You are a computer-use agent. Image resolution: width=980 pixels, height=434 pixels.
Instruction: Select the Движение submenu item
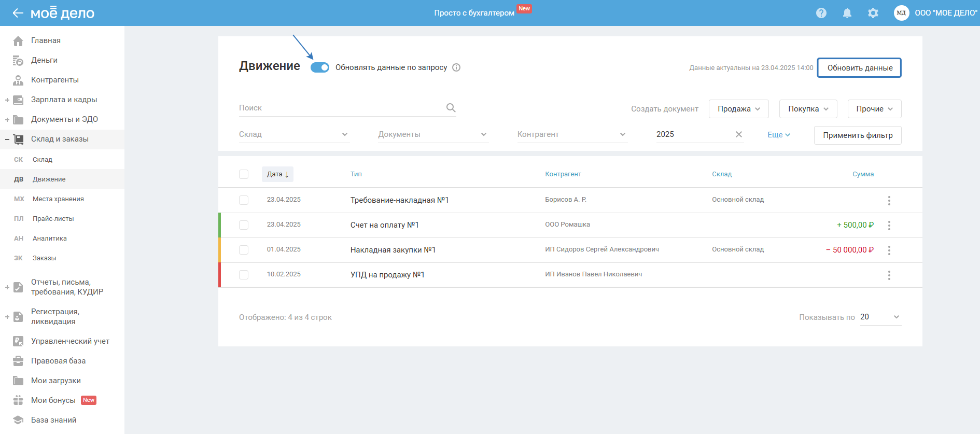(x=62, y=179)
